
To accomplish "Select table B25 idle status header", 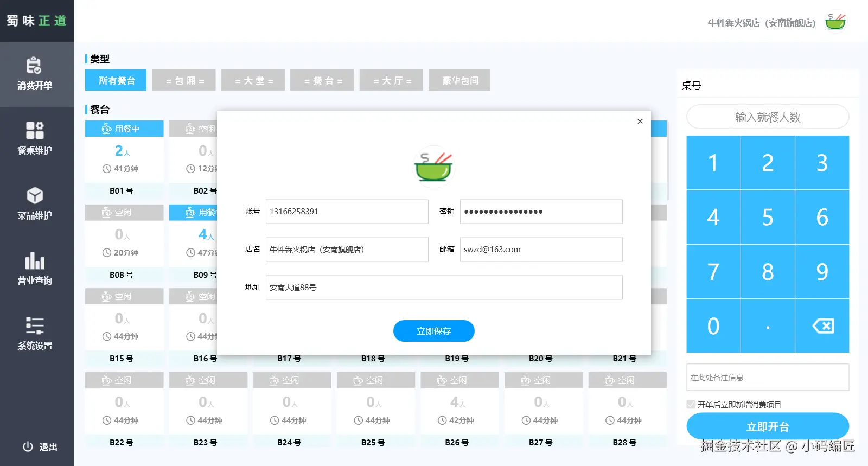I will [x=376, y=380].
